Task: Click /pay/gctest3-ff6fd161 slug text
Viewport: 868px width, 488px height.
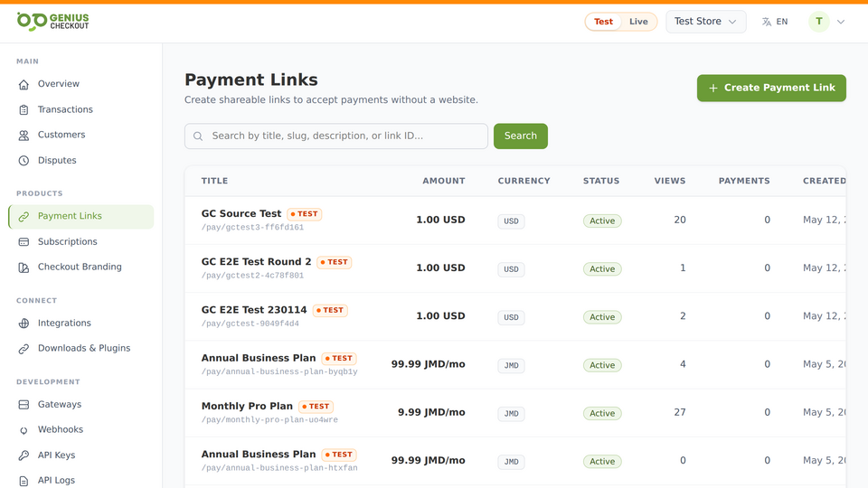Action: coord(252,228)
